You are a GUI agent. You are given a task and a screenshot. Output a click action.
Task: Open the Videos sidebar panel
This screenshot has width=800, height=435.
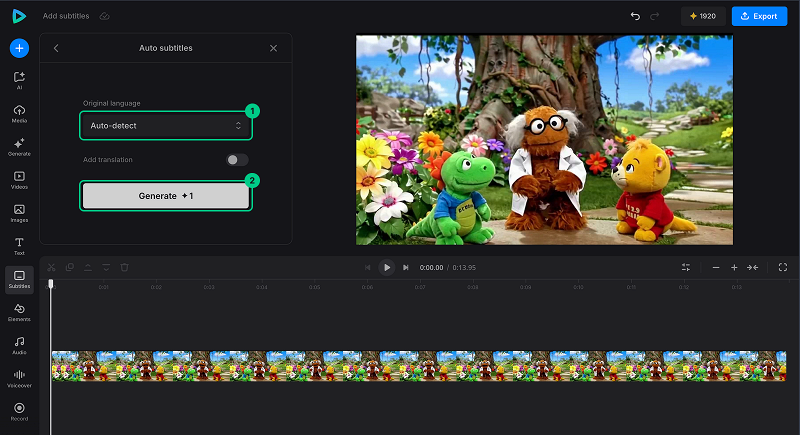19,180
